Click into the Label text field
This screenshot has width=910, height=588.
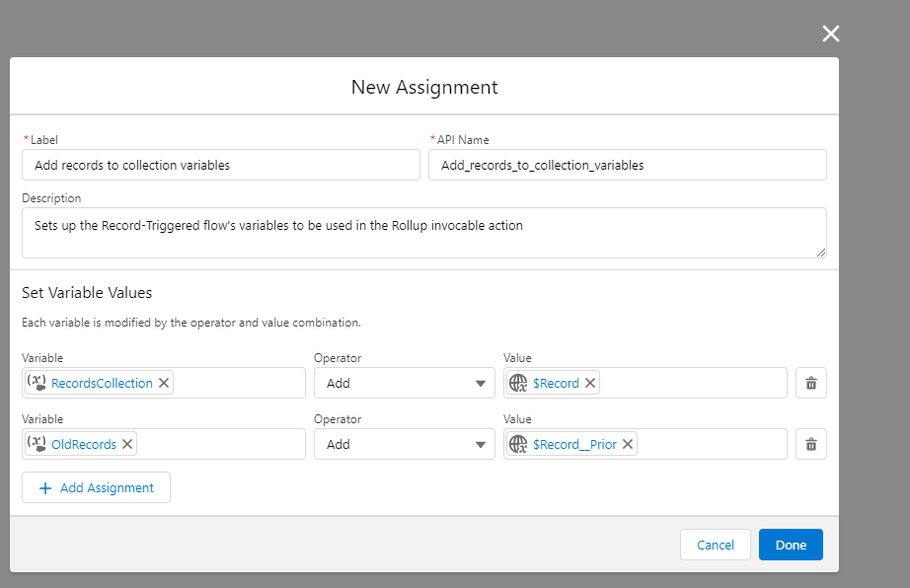click(220, 165)
